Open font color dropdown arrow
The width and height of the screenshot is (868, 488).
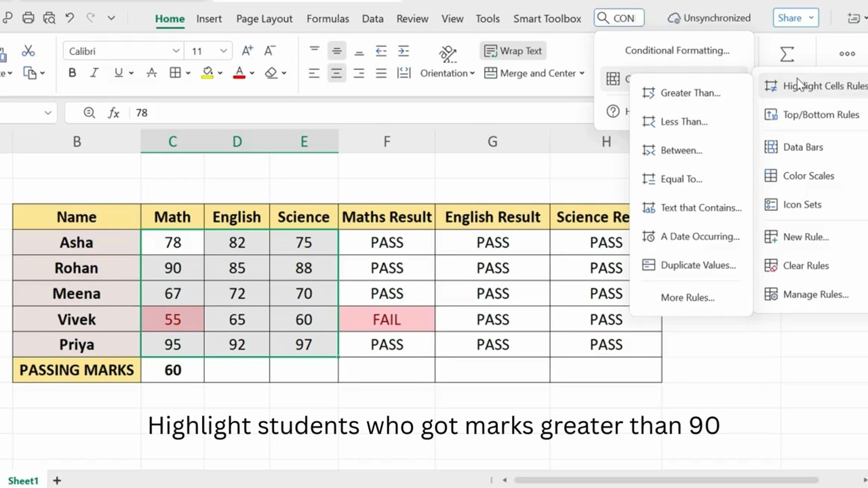tap(252, 73)
